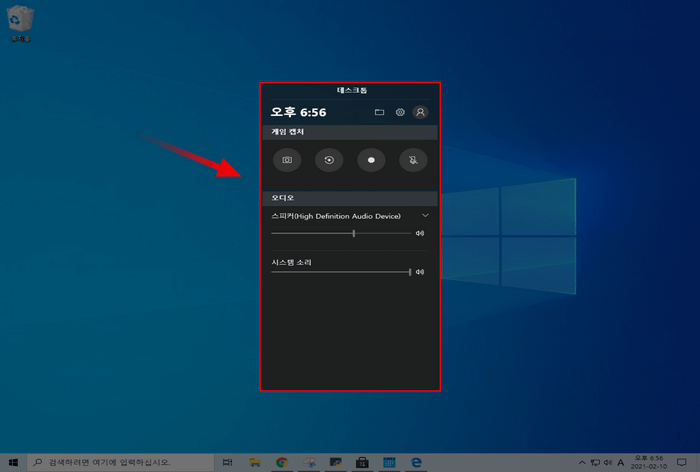Screen dimensions: 700x472
Task: Open the captures folder icon
Action: tap(379, 112)
